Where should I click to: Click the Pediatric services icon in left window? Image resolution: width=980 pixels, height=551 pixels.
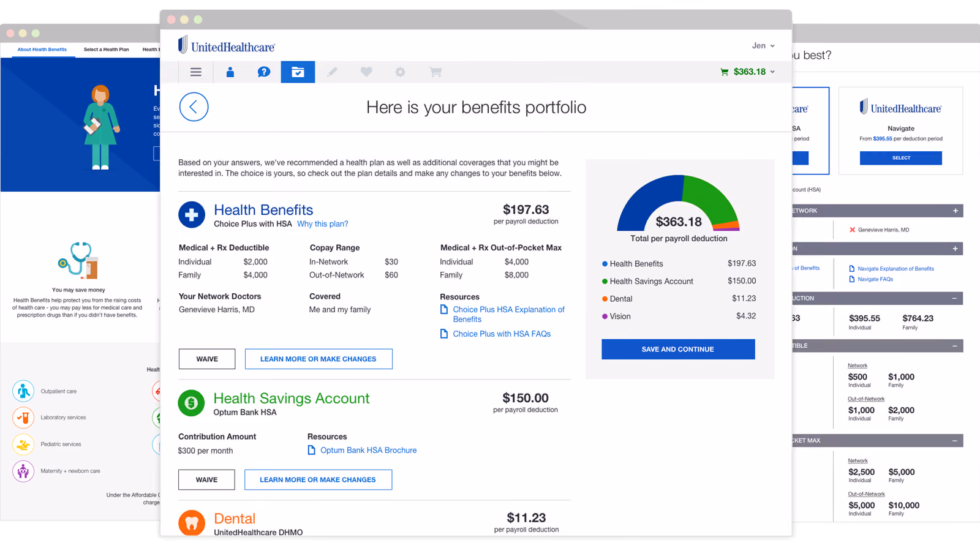pyautogui.click(x=23, y=444)
